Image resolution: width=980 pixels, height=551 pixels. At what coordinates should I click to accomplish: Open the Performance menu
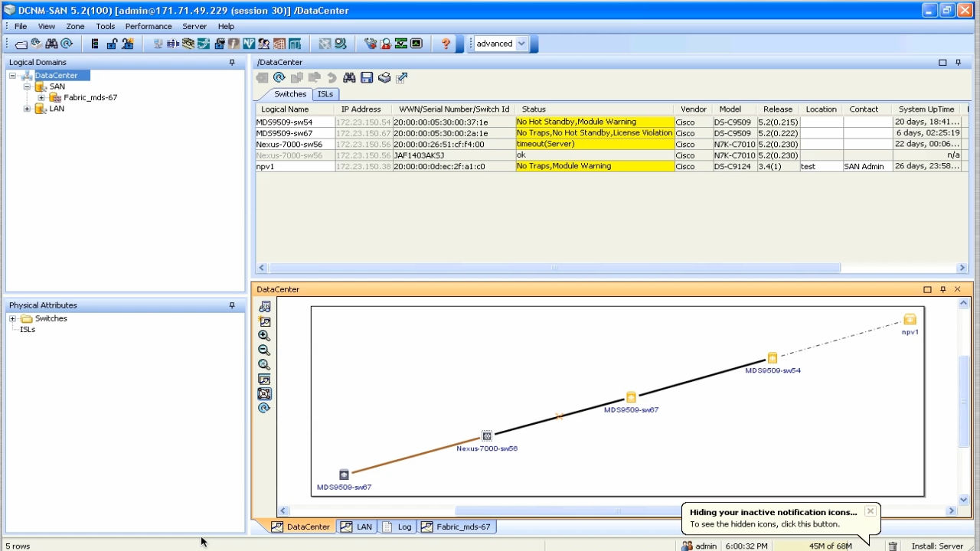(149, 26)
